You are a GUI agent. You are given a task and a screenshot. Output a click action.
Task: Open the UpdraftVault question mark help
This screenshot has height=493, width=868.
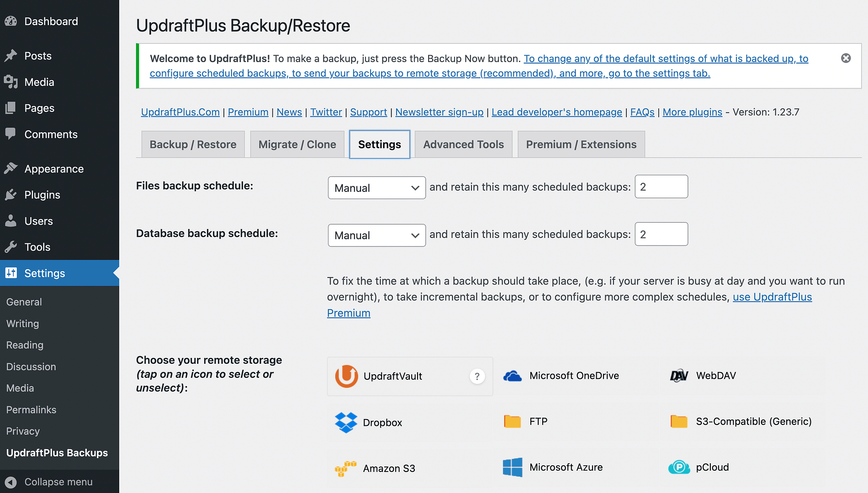point(477,376)
